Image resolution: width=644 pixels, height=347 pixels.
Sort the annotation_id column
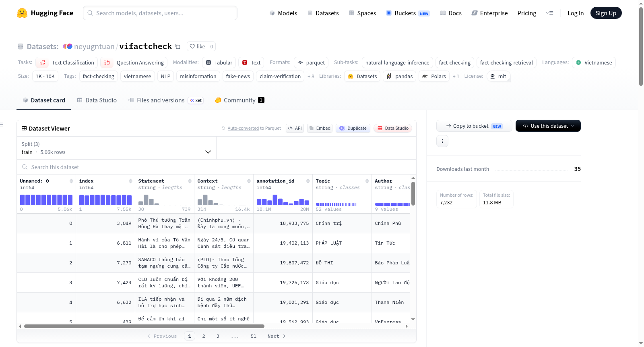308,181
